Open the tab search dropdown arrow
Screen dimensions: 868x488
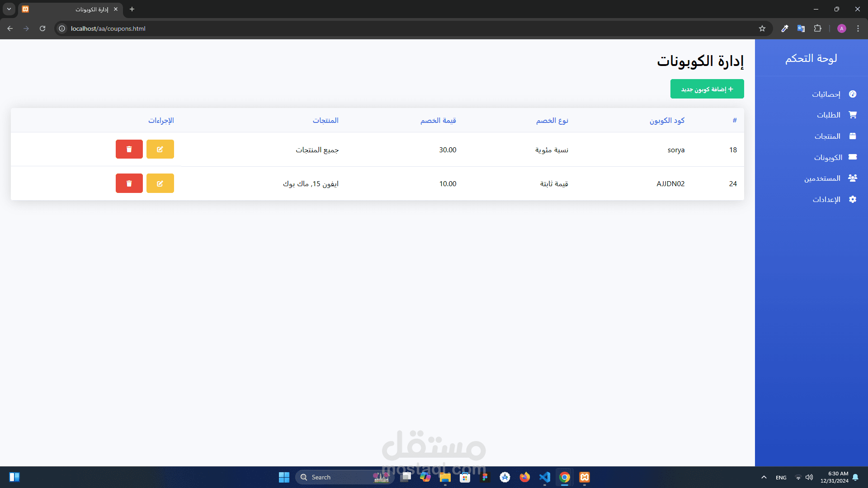coord(9,9)
